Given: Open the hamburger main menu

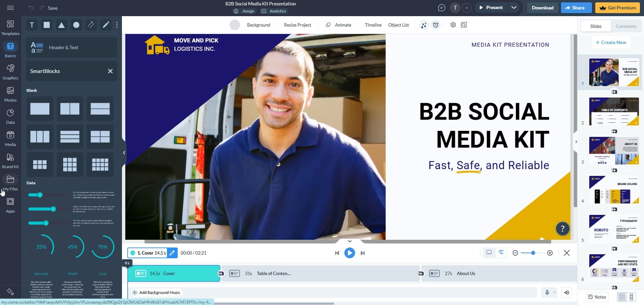Looking at the screenshot, I should point(10,8).
